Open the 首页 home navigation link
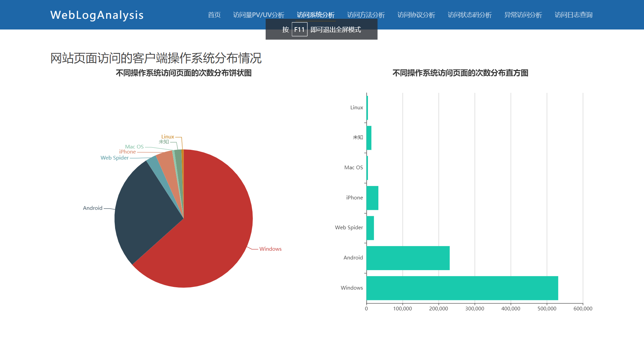644x362 pixels. (214, 15)
